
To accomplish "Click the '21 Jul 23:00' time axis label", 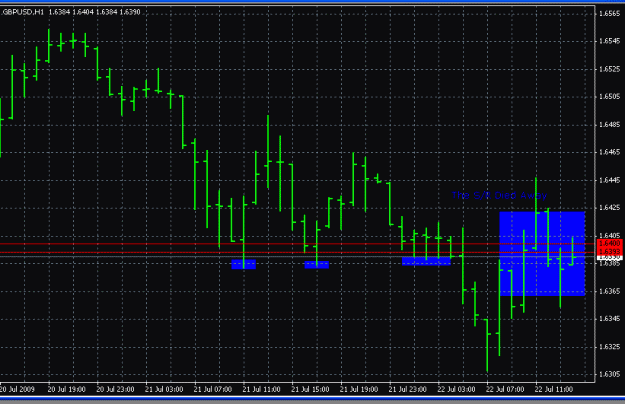I will pos(407,389).
